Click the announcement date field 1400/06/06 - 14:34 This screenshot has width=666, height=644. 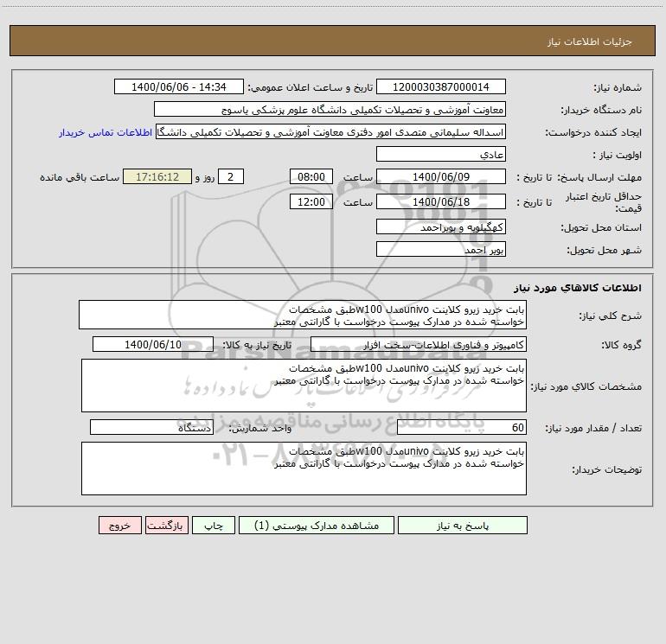179,86
